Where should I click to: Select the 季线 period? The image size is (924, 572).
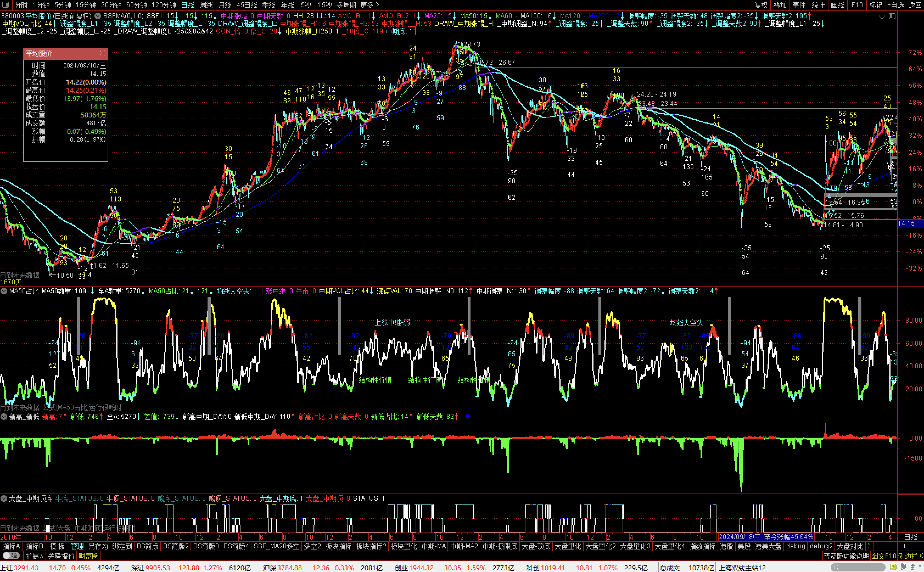[269, 5]
